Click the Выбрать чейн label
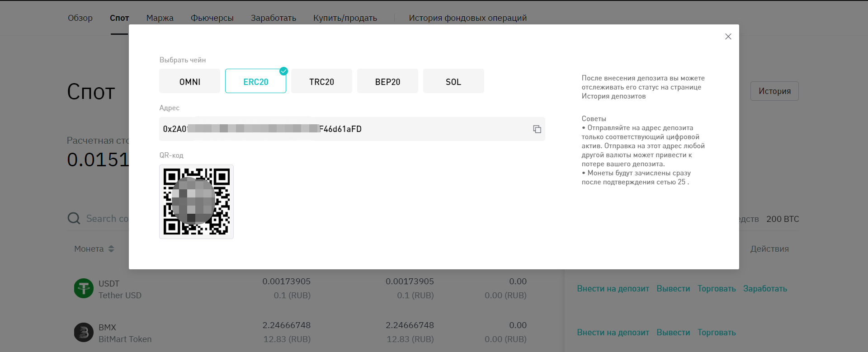Viewport: 868px width, 352px height. (183, 60)
